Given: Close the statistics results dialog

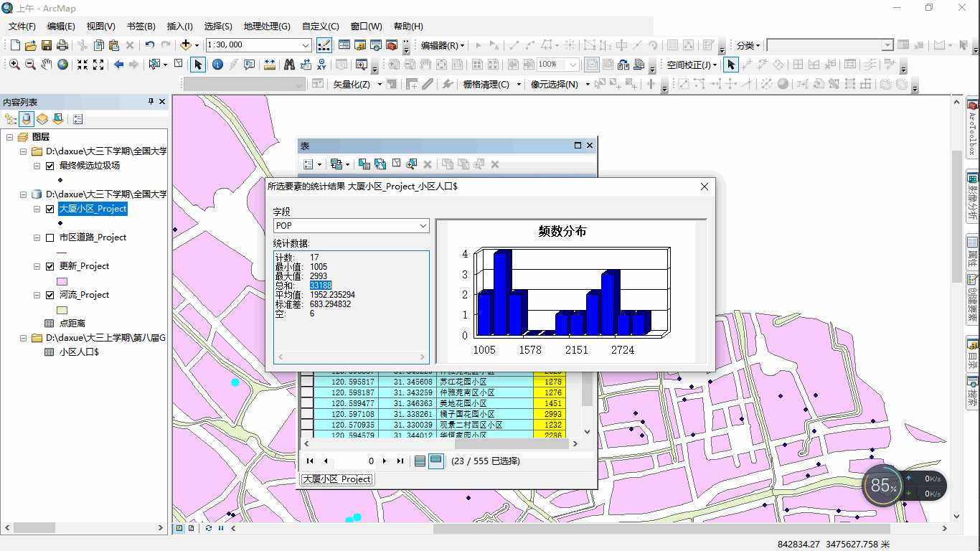Looking at the screenshot, I should (704, 187).
